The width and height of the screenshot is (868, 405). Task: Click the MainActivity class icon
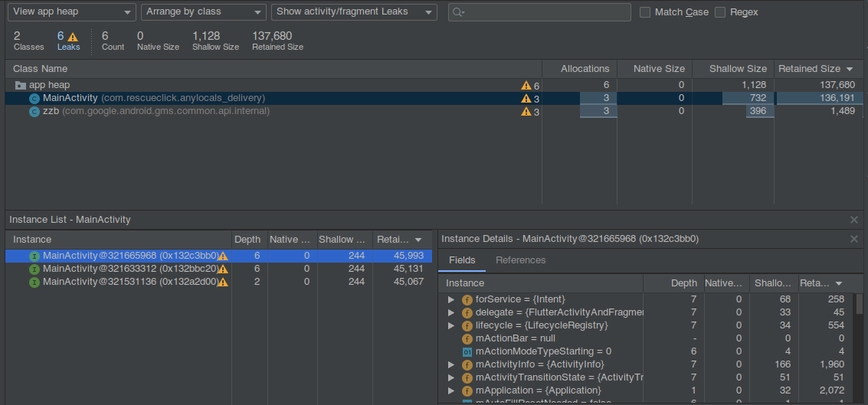34,99
